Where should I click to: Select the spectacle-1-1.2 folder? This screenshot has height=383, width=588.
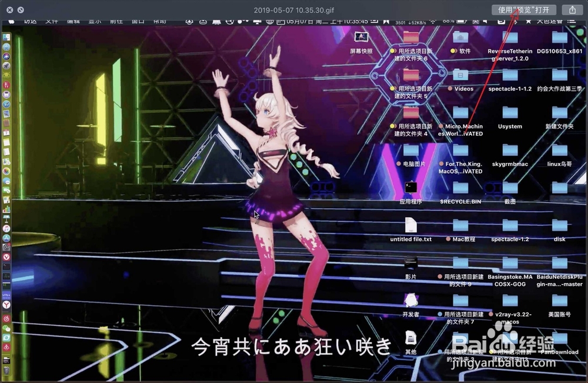click(510, 80)
